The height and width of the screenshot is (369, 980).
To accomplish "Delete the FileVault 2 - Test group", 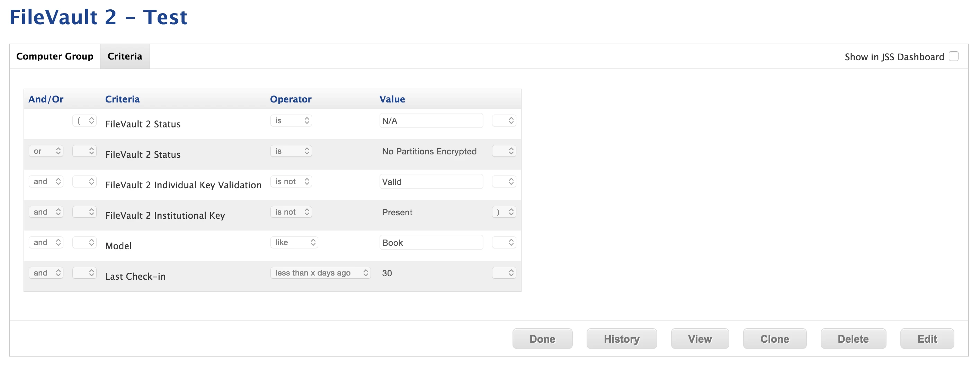I will coord(853,339).
